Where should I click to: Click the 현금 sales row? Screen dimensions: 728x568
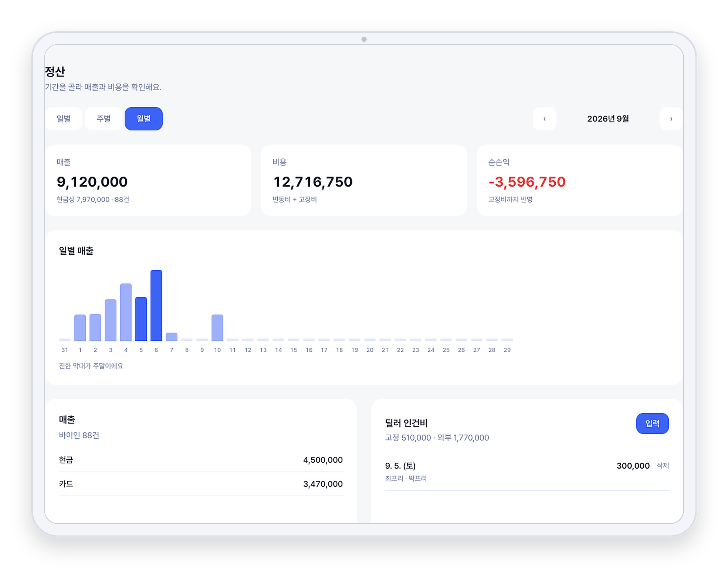coord(201,460)
